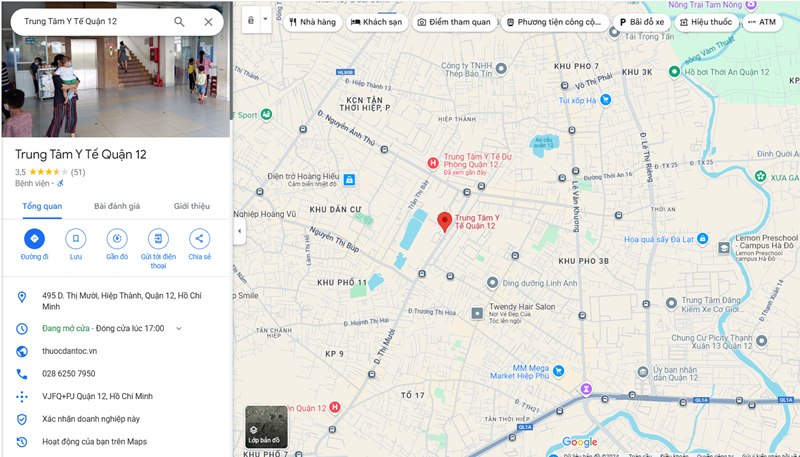This screenshot has height=457, width=800.
Task: Click the Đường đi directions icon
Action: (34, 238)
